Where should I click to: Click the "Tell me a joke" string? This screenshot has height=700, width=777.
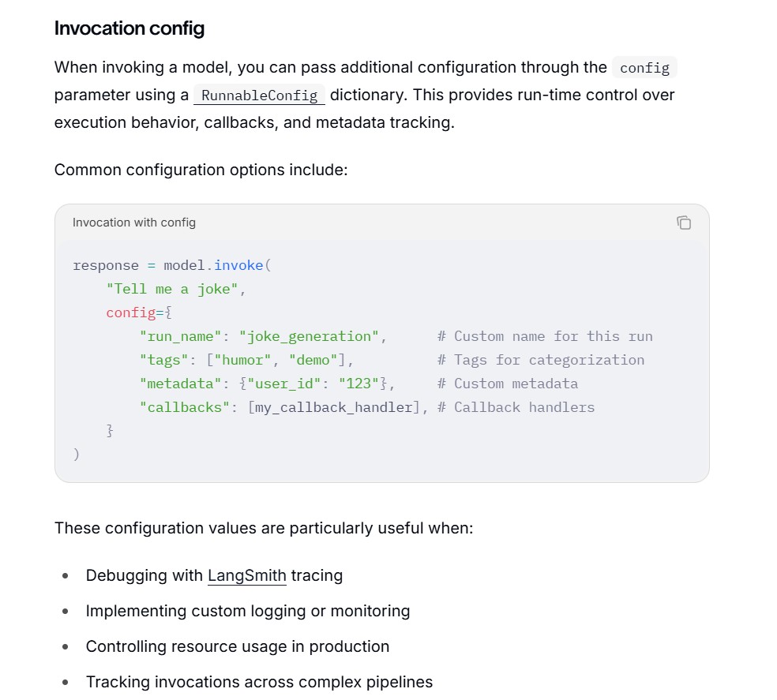[x=172, y=289]
